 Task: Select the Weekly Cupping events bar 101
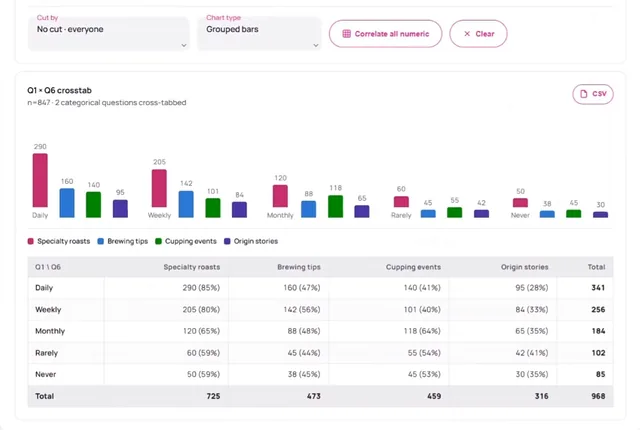213,208
